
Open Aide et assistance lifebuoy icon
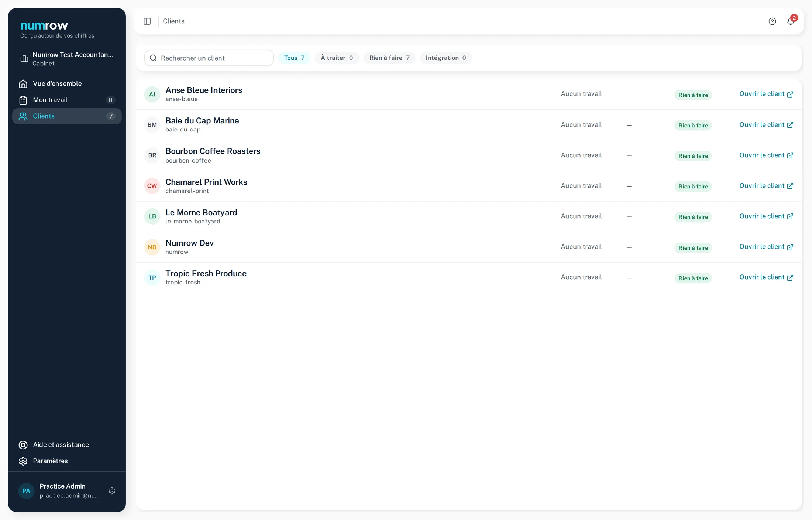click(x=23, y=445)
